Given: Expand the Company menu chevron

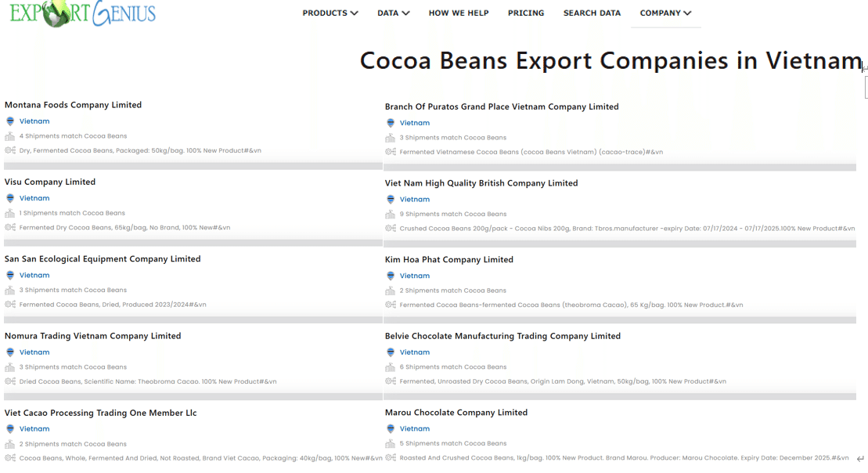Looking at the screenshot, I should click(687, 13).
